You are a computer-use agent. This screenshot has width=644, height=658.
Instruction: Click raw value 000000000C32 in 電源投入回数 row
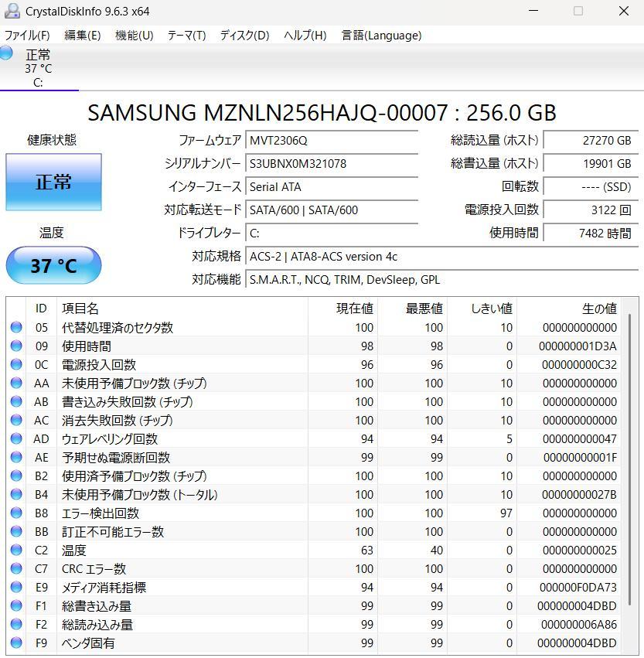[579, 365]
